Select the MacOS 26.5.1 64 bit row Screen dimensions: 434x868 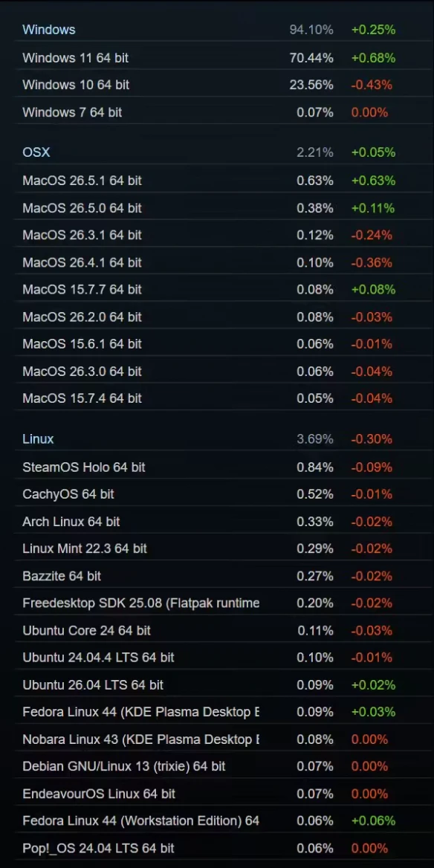pyautogui.click(x=217, y=181)
